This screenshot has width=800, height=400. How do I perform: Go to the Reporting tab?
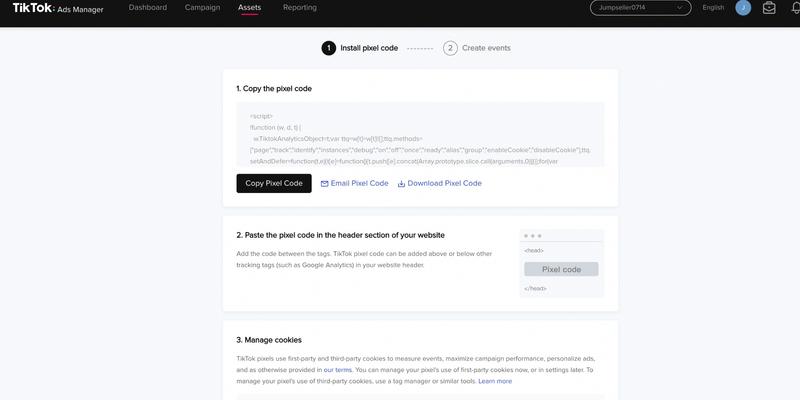coord(300,8)
